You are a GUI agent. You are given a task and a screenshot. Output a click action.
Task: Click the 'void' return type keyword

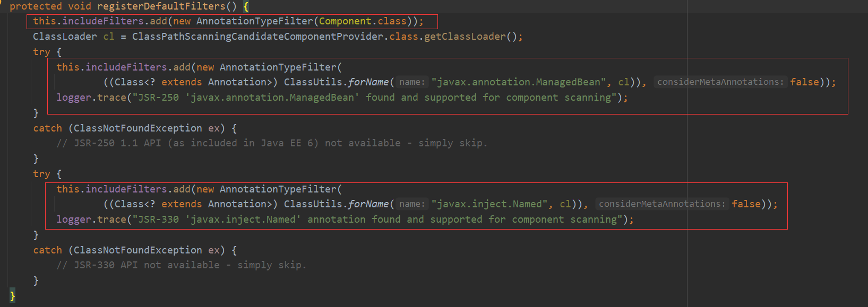click(80, 6)
